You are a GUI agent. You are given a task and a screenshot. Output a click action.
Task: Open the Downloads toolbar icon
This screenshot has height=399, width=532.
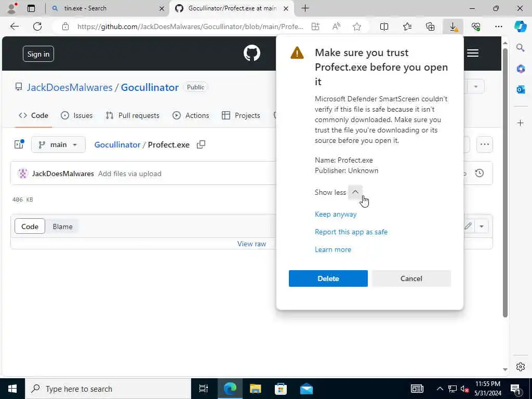click(x=453, y=26)
